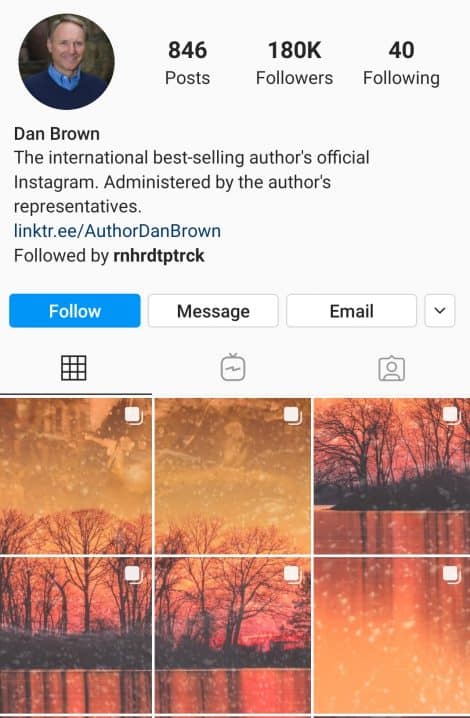Screen dimensions: 470x718
Task: Open the tagged photos tab
Action: [392, 368]
